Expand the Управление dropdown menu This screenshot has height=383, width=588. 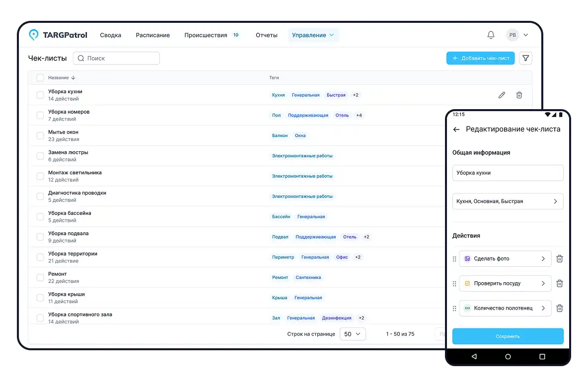313,35
